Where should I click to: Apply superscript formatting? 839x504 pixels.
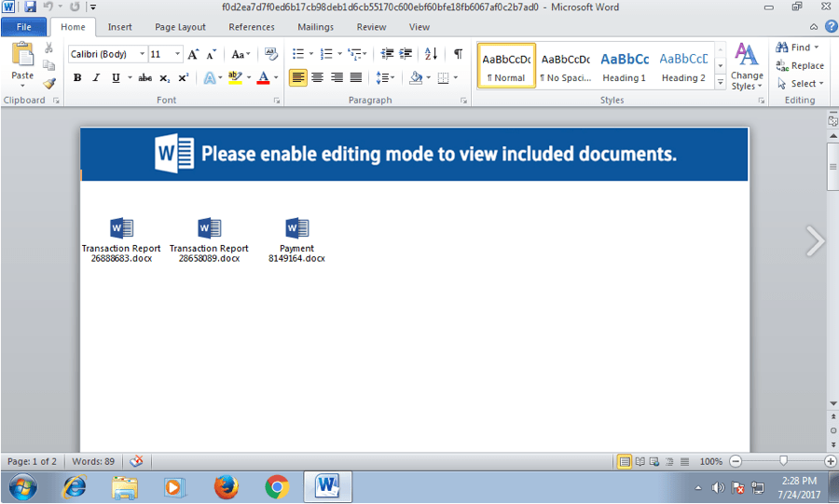(183, 78)
